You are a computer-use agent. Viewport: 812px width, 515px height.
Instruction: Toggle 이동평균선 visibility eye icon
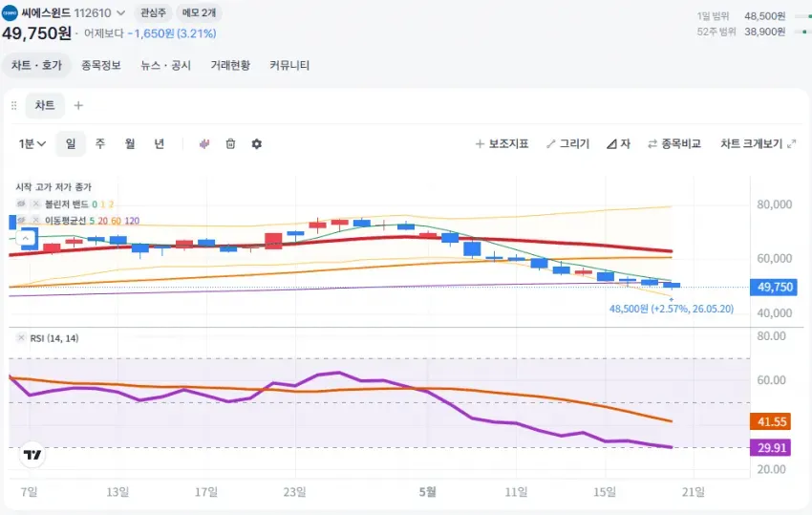21,221
